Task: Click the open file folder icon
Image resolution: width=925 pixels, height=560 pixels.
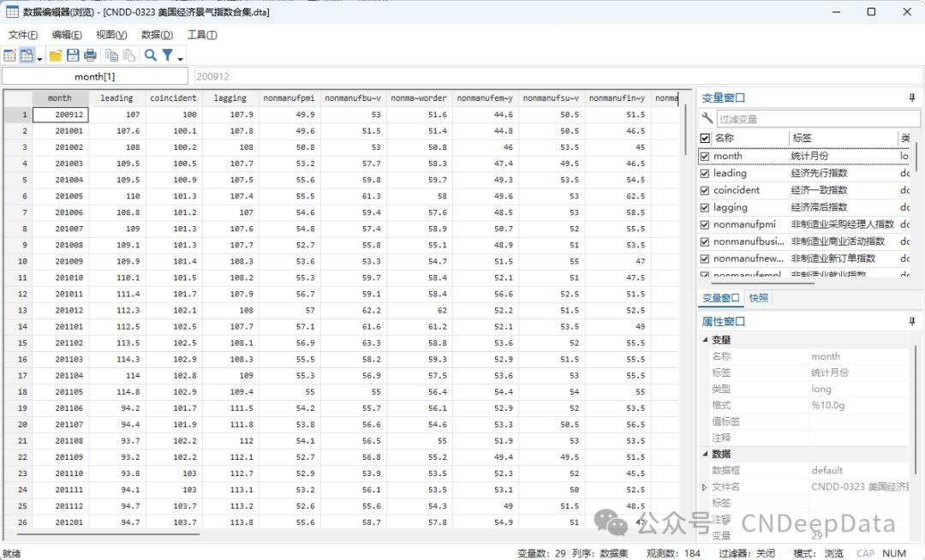Action: pyautogui.click(x=56, y=56)
